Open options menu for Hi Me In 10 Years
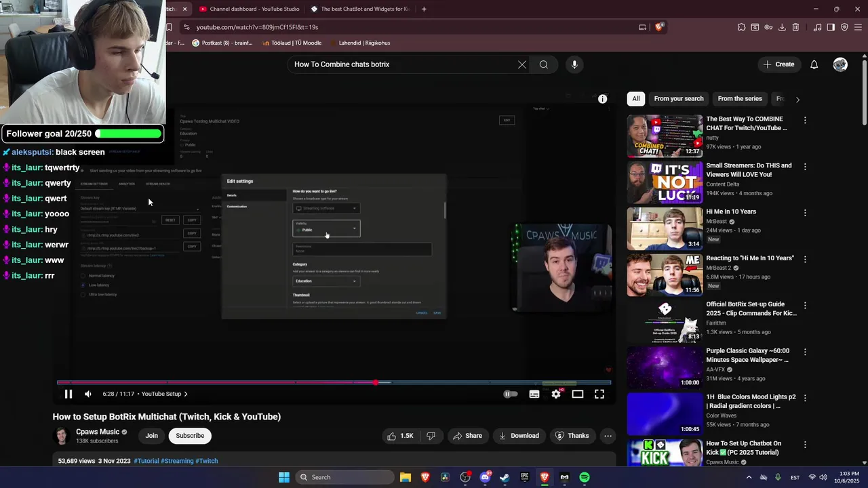Viewport: 868px width, 488px height. tap(805, 213)
